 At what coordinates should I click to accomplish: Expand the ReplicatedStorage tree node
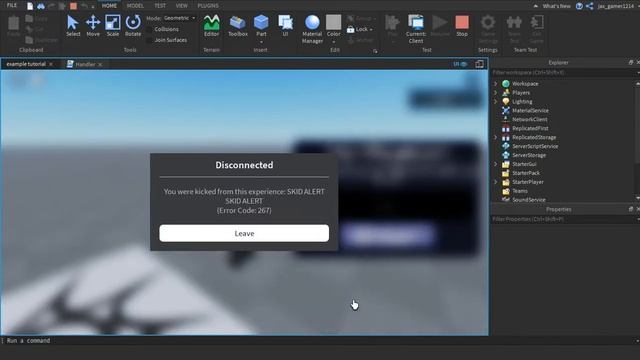point(496,138)
